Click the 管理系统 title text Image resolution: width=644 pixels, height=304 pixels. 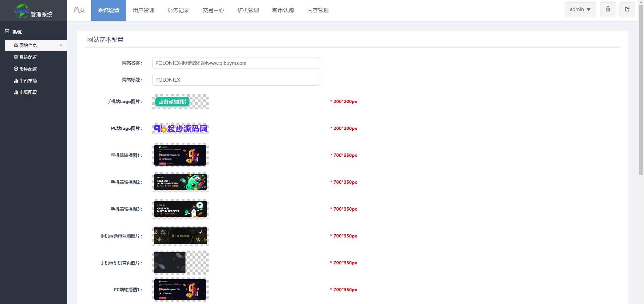(42, 14)
